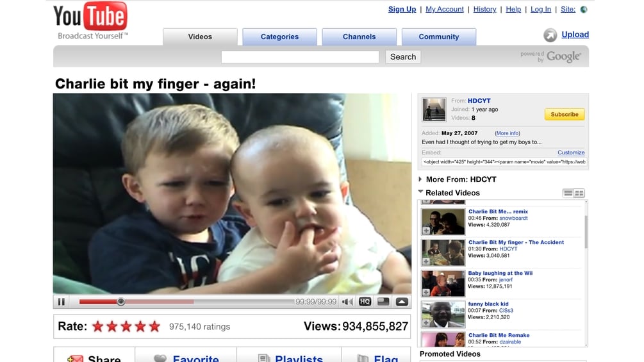Add Baby laughing at the Wii to quicklist

(x=426, y=292)
